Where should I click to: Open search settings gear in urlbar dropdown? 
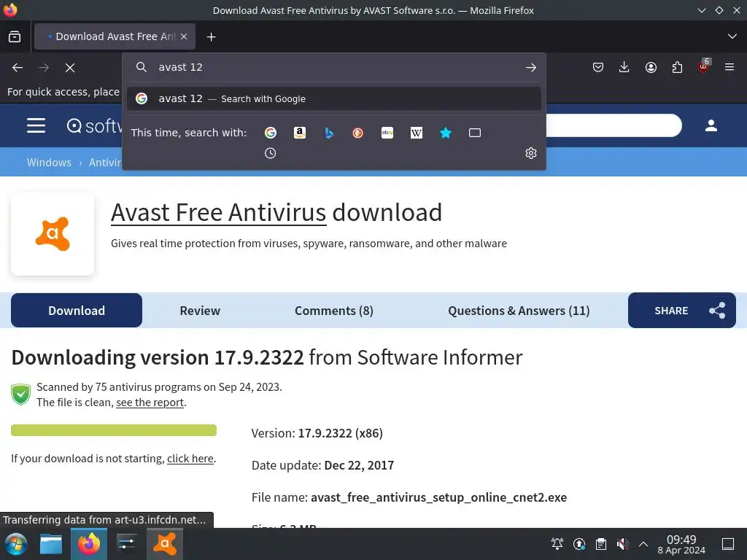tap(531, 153)
